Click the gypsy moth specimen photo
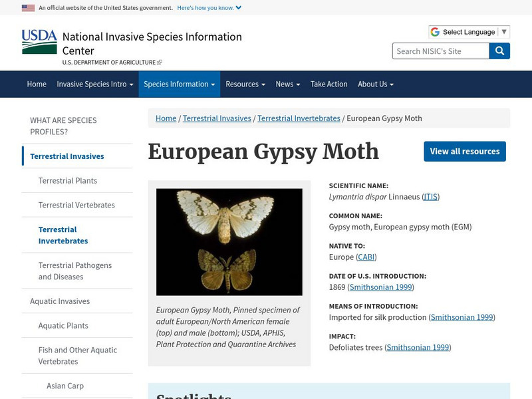532x399 pixels. click(x=233, y=243)
